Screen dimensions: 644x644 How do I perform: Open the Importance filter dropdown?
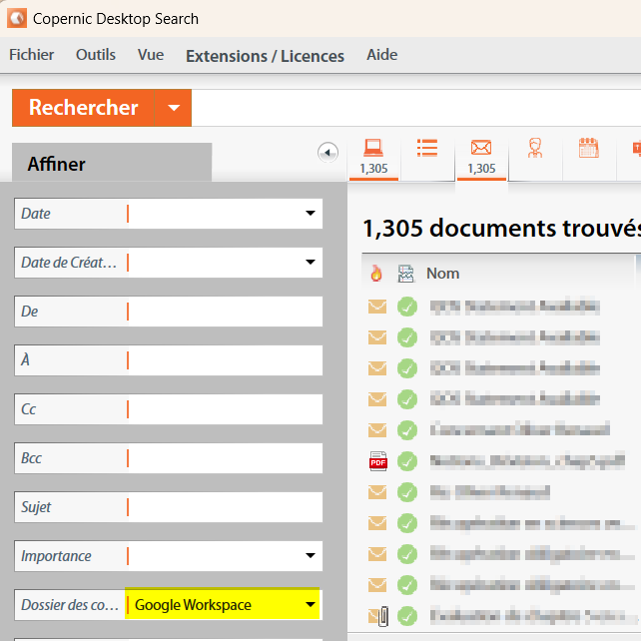310,556
